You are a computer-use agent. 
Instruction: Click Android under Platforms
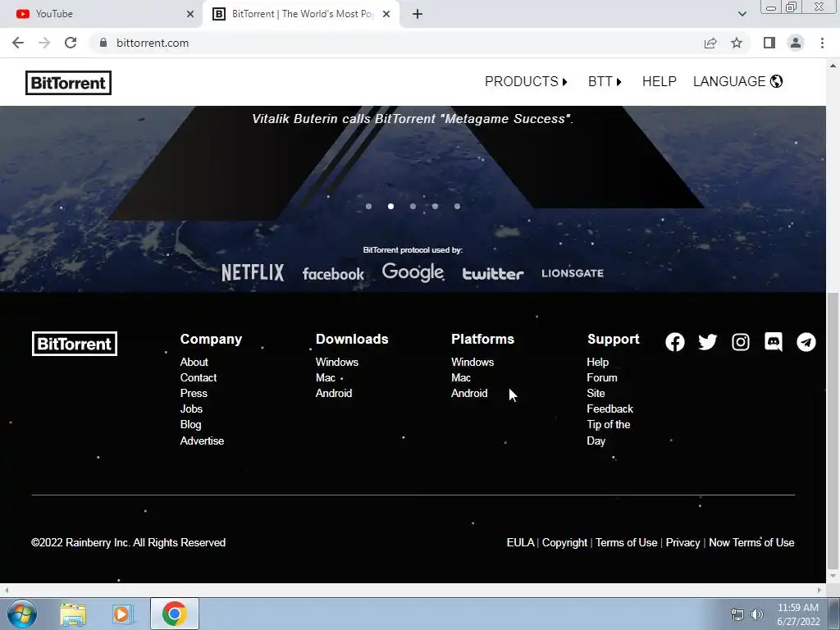tap(469, 393)
